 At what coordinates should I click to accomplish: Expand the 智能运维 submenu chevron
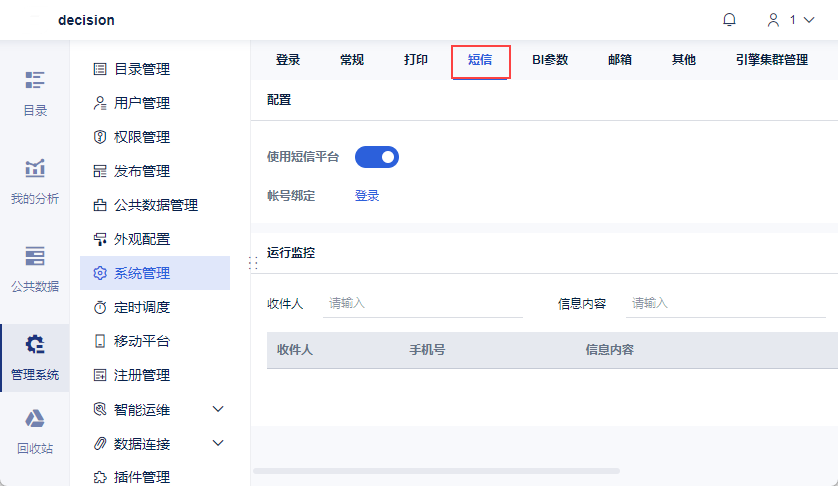[x=218, y=410]
